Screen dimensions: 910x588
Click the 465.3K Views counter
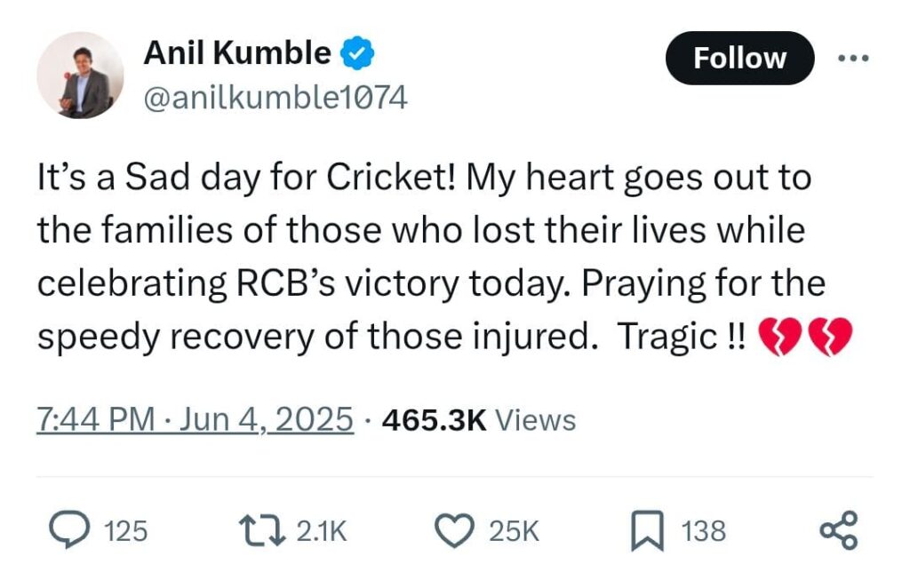coord(479,420)
